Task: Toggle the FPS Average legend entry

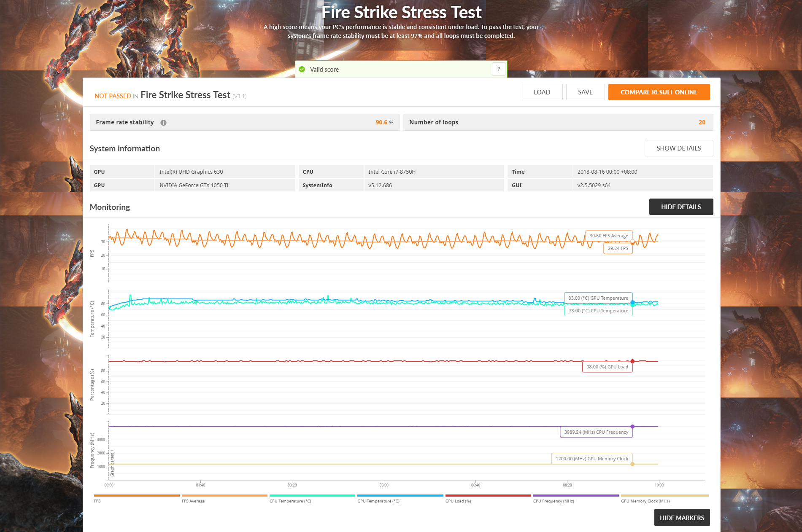Action: coord(193,501)
